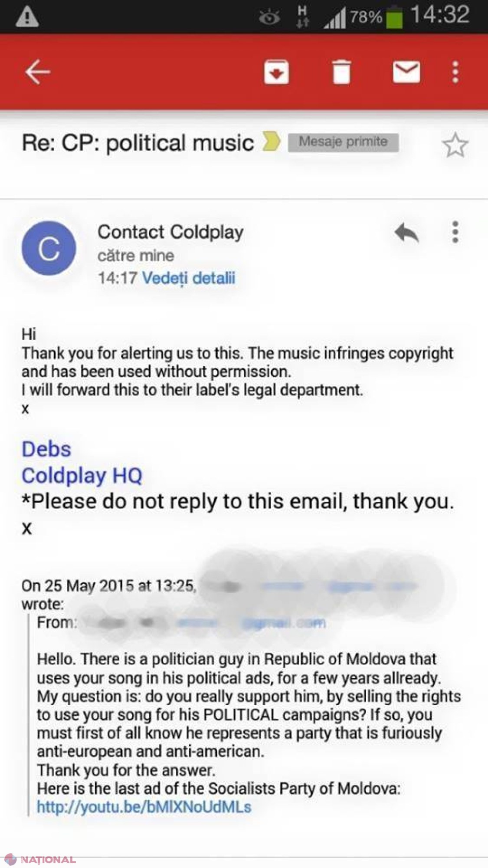Screen dimensions: 488x868
Task: Tap the Debs signature link
Action: click(46, 449)
